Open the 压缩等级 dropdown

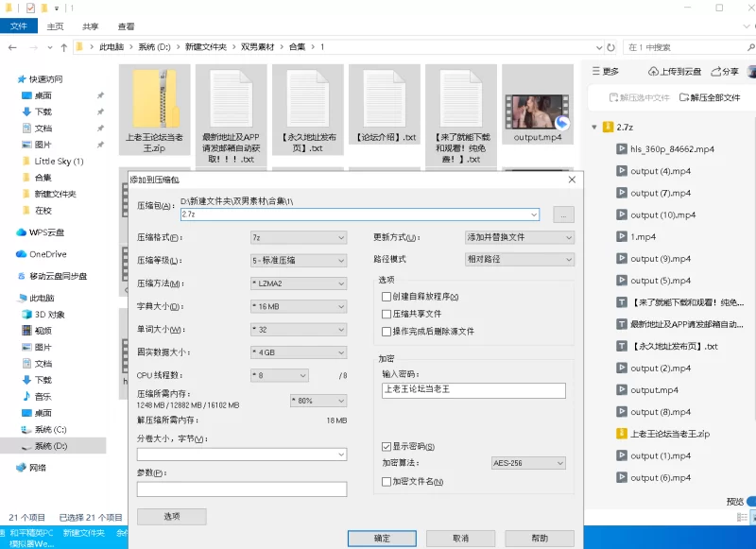tap(298, 260)
